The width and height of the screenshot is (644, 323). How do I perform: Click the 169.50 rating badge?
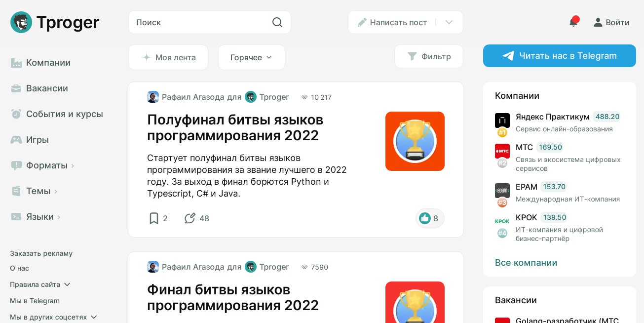tap(550, 147)
